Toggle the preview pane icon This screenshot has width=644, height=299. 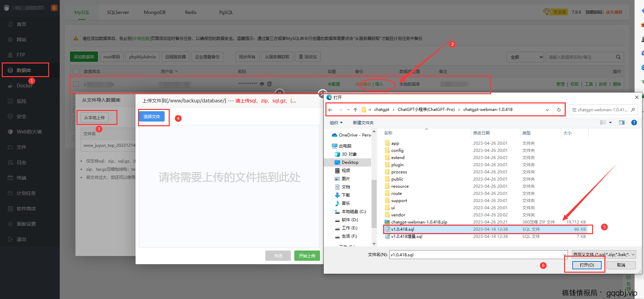pos(622,123)
